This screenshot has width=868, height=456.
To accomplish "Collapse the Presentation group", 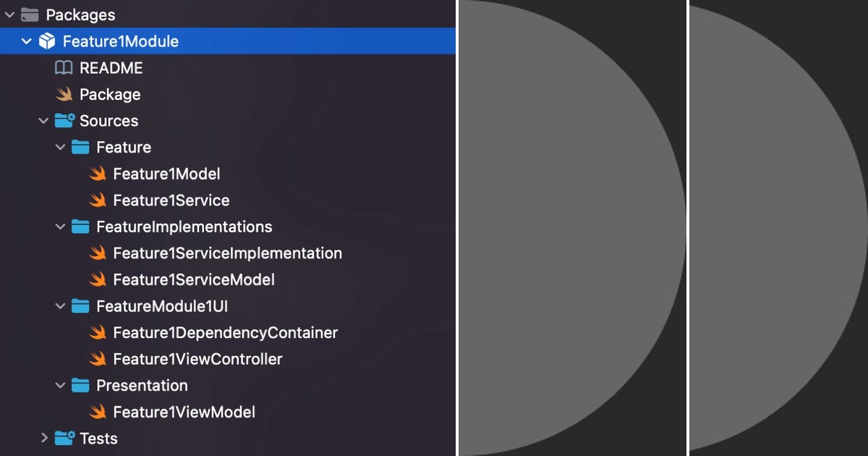I will pyautogui.click(x=61, y=385).
